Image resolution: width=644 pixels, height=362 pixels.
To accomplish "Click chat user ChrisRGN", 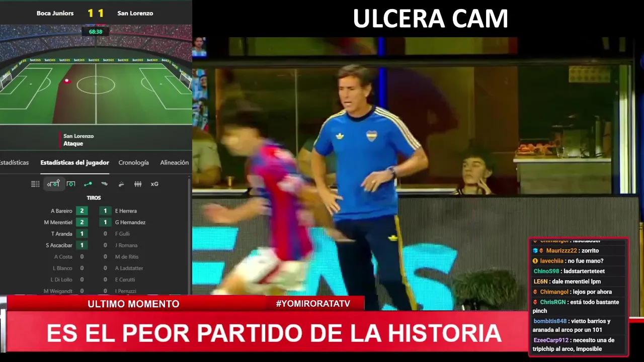I will pos(553,302).
